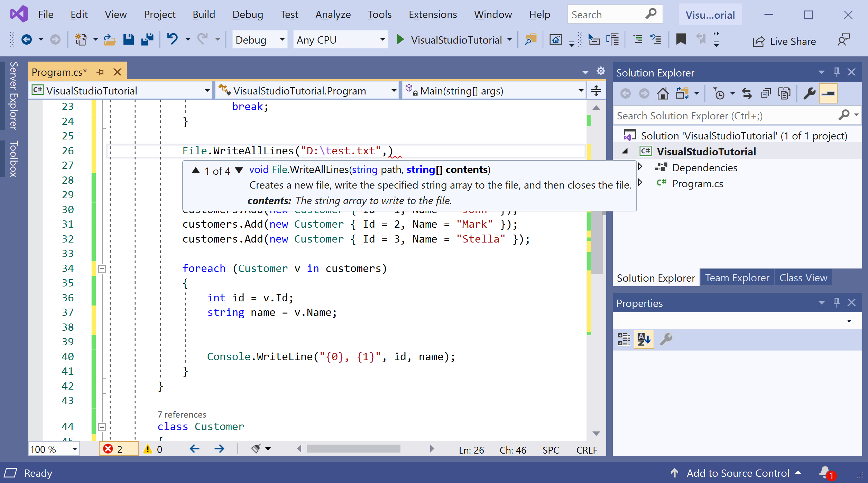Open the Build menu

[204, 15]
